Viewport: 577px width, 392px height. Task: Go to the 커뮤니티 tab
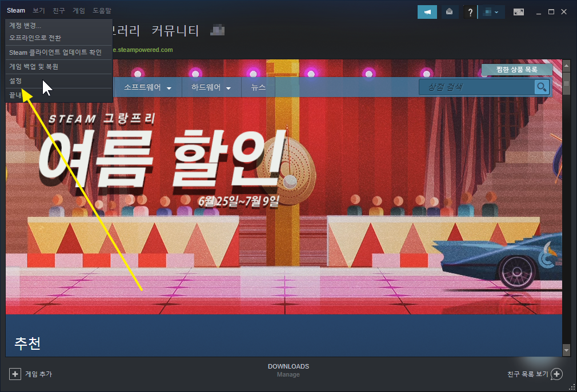(x=175, y=30)
